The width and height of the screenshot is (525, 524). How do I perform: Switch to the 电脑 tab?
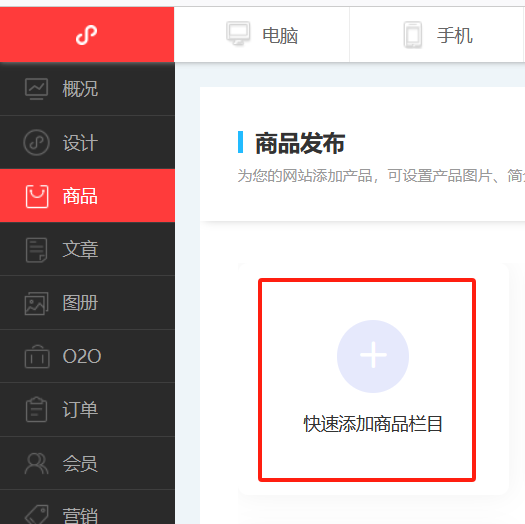(262, 34)
